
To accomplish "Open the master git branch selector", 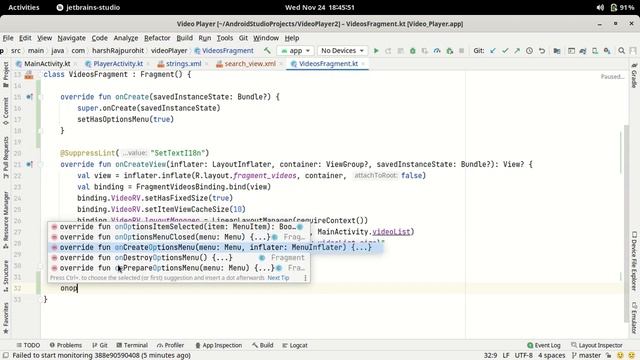I will pyautogui.click(x=586, y=356).
